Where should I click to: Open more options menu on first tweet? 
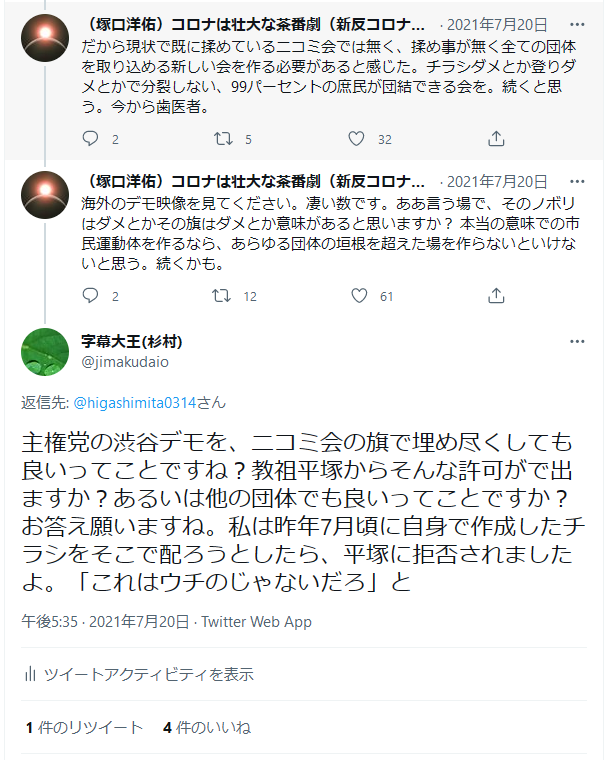[x=578, y=23]
